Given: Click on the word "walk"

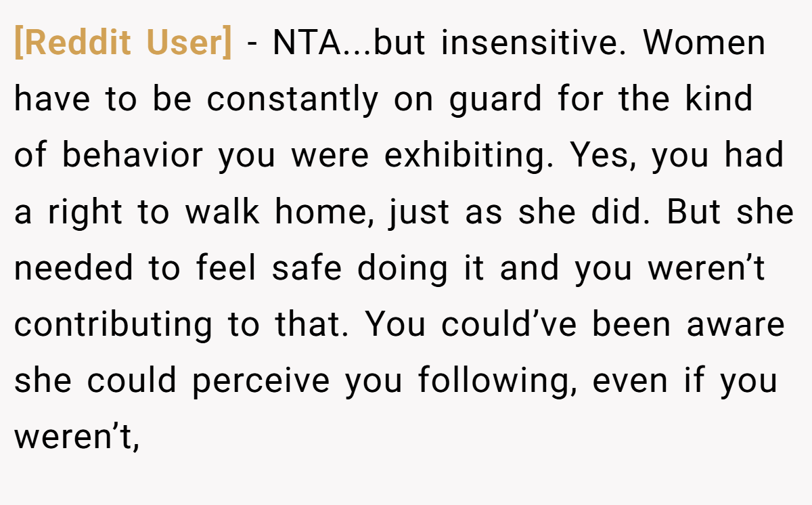Looking at the screenshot, I should coord(223,212).
